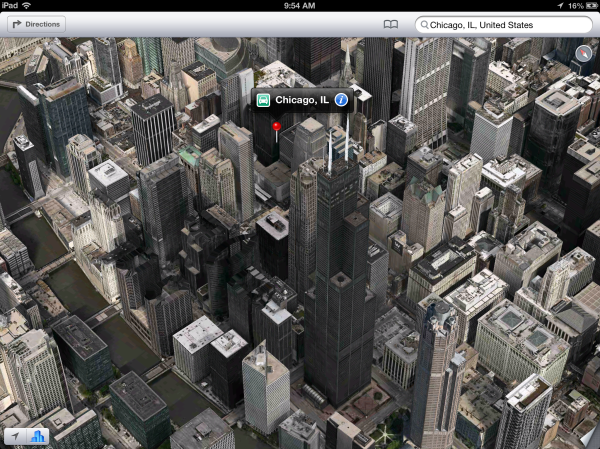600x449 pixels.
Task: Peel the page curl corner for options
Action: pos(588,437)
